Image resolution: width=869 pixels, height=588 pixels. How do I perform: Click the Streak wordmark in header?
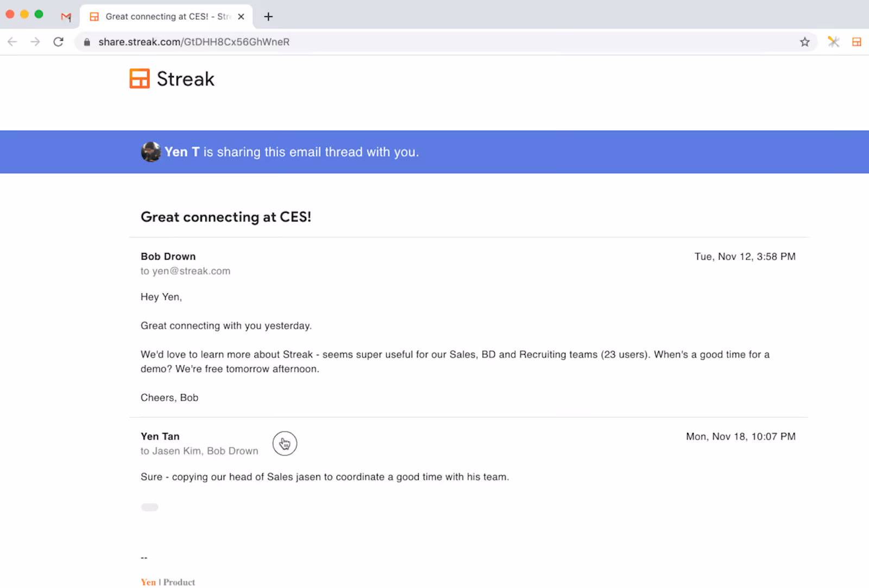point(186,79)
